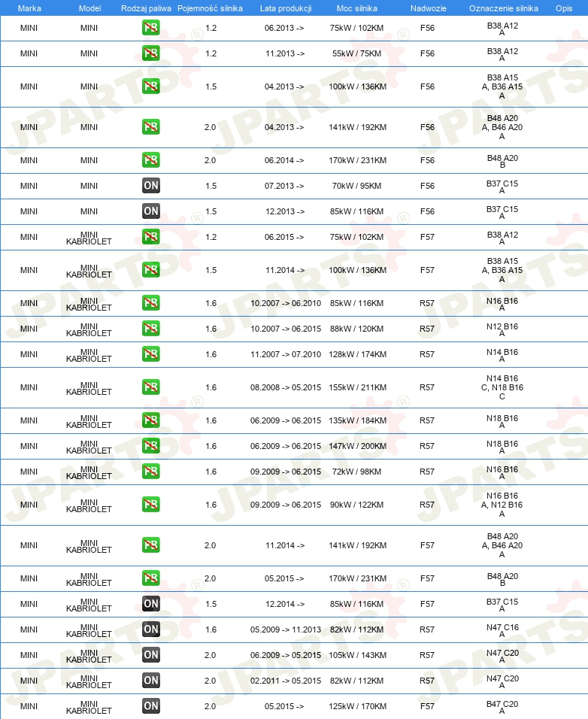Click the 135kW / 184KM power cell

(357, 420)
